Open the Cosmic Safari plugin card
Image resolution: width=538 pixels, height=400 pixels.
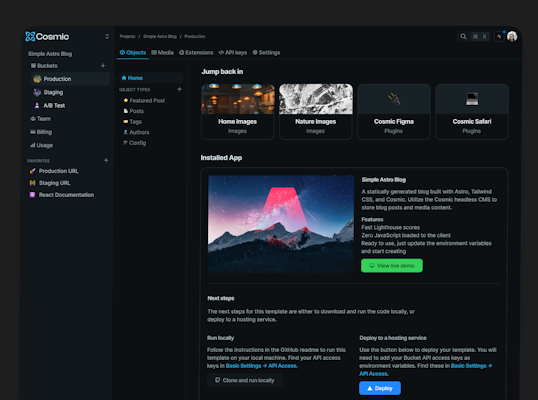point(472,111)
